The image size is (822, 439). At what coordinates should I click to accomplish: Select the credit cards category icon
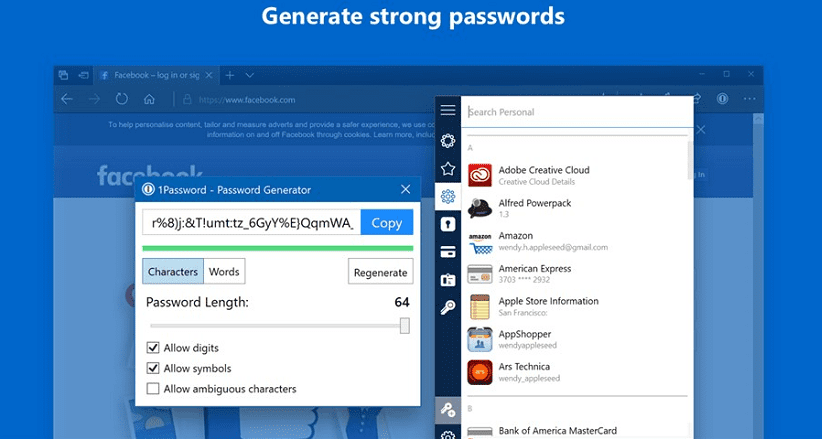[448, 252]
